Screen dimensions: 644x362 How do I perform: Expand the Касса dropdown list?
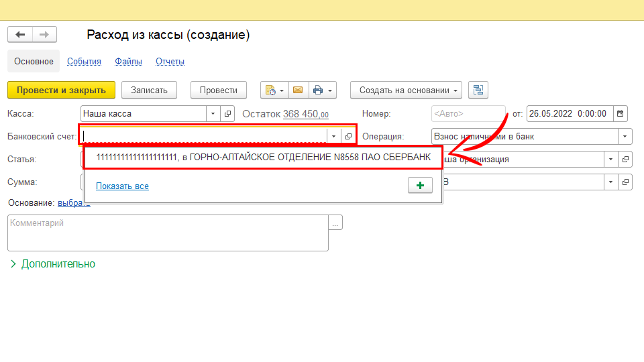[213, 114]
